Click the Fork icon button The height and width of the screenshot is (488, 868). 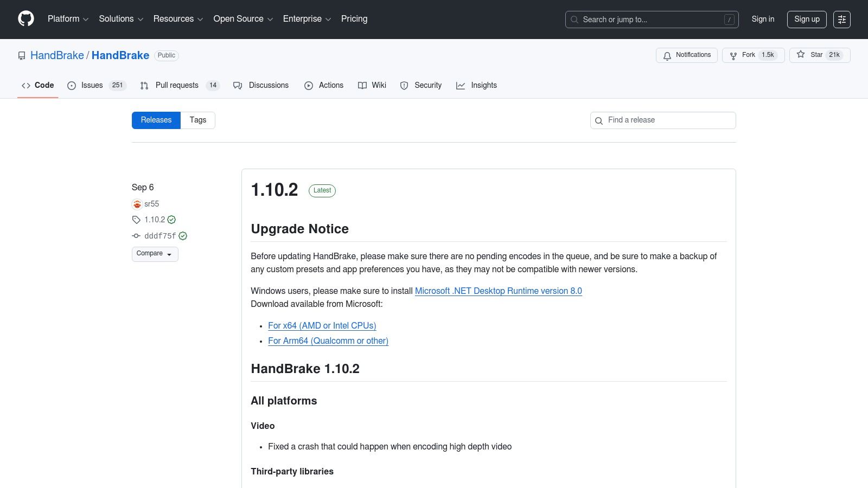pyautogui.click(x=733, y=55)
